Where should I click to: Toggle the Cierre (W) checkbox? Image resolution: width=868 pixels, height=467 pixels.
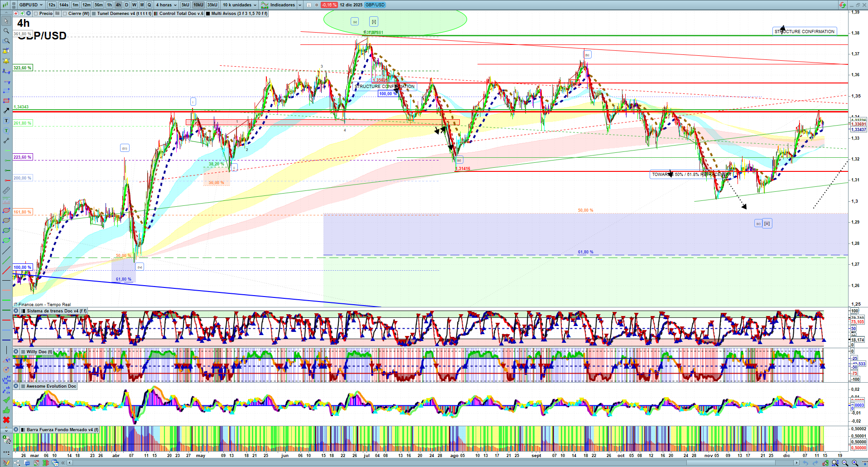pyautogui.click(x=65, y=14)
